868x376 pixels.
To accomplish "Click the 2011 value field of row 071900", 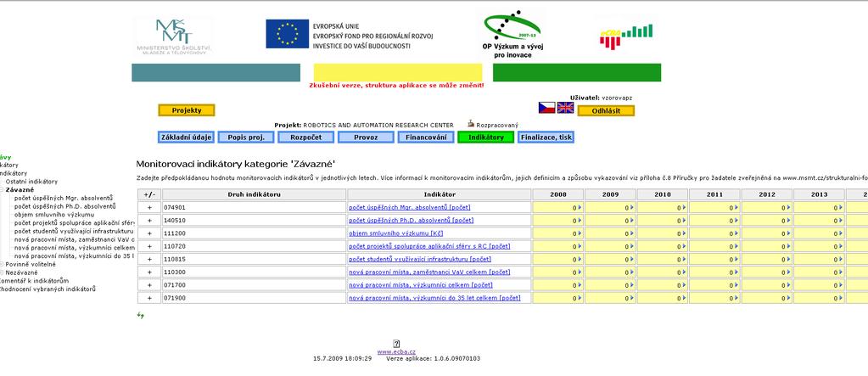I will [x=714, y=297].
